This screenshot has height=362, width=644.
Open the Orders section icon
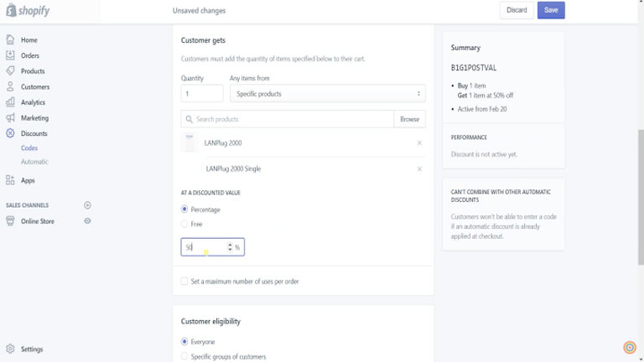point(10,55)
